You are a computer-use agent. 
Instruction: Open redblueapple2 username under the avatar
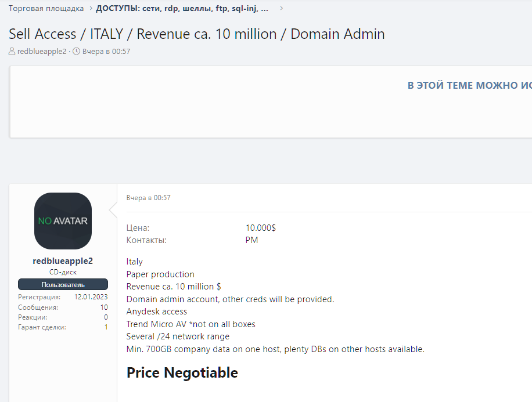[x=63, y=261]
